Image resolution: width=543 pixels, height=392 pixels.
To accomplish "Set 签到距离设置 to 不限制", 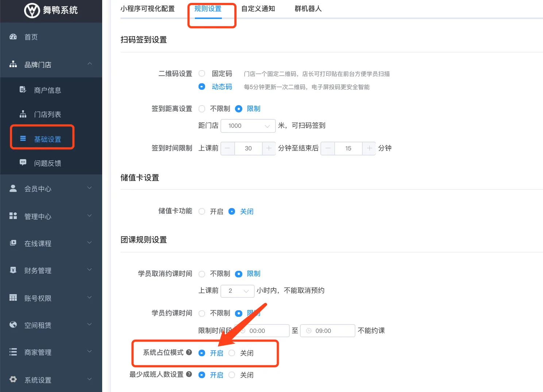I will pyautogui.click(x=202, y=109).
